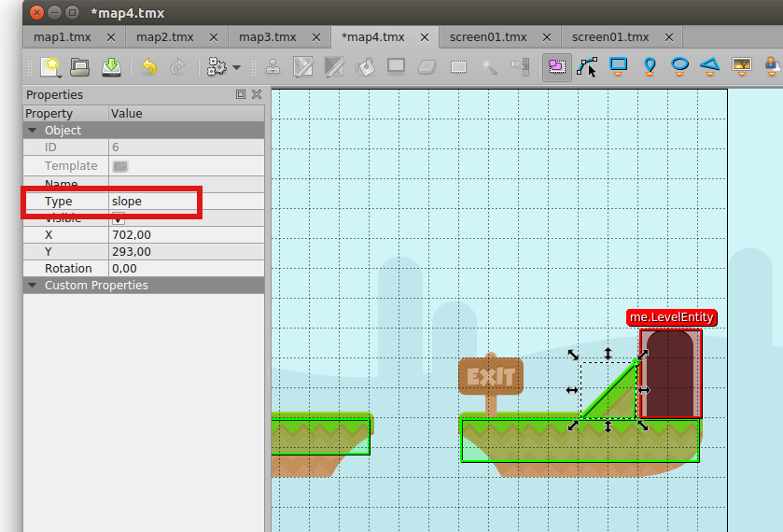Click the Execute Command gears icon
This screenshot has width=783, height=532.
(x=217, y=66)
